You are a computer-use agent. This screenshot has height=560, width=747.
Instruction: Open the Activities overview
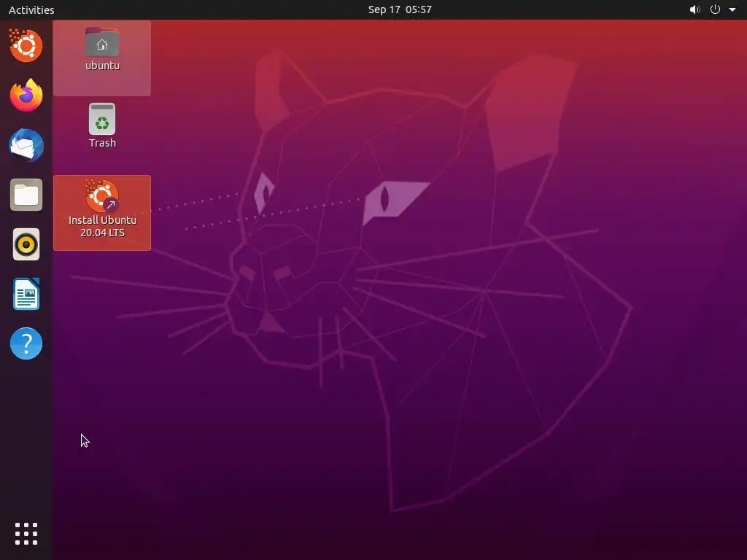(x=31, y=9)
